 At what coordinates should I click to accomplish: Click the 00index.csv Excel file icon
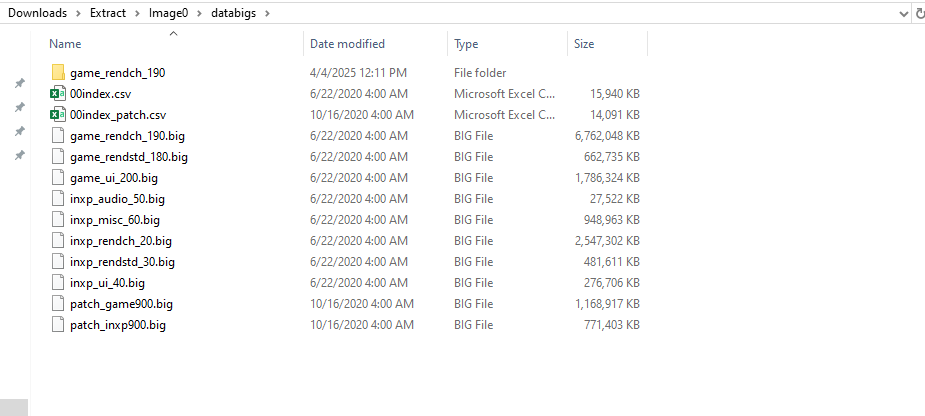coord(58,94)
